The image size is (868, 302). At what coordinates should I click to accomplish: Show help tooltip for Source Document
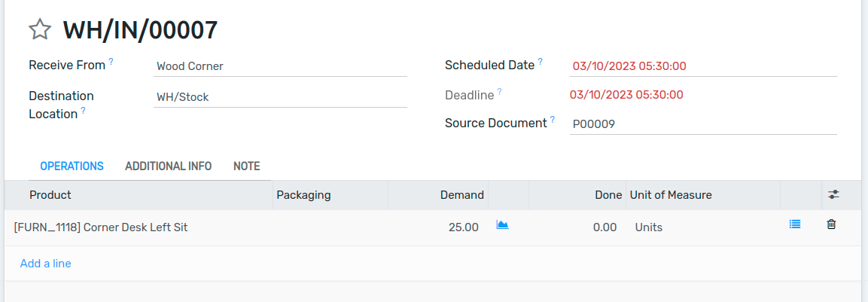pyautogui.click(x=553, y=120)
